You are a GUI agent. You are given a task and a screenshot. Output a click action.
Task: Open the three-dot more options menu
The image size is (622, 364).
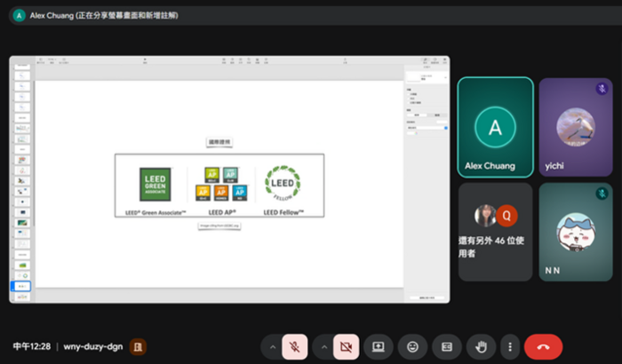pyautogui.click(x=510, y=347)
